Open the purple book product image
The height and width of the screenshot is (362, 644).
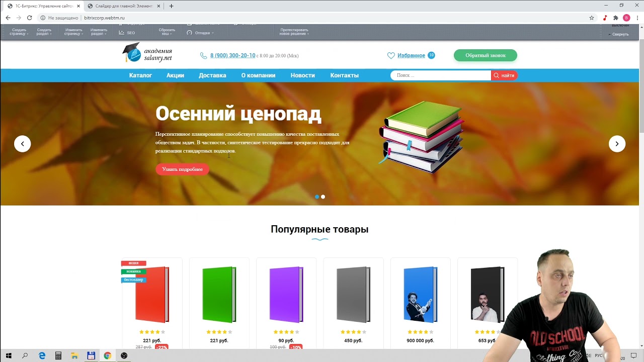tap(286, 294)
